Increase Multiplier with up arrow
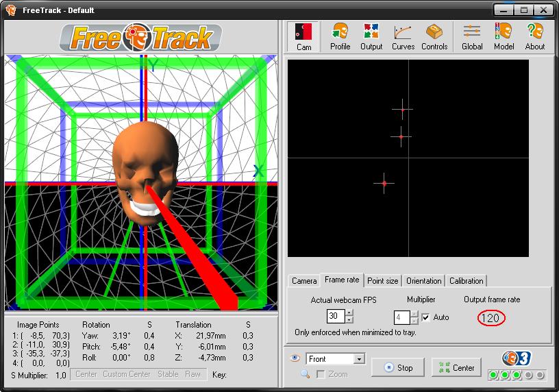Viewport: 559px width, 392px height. pyautogui.click(x=414, y=314)
